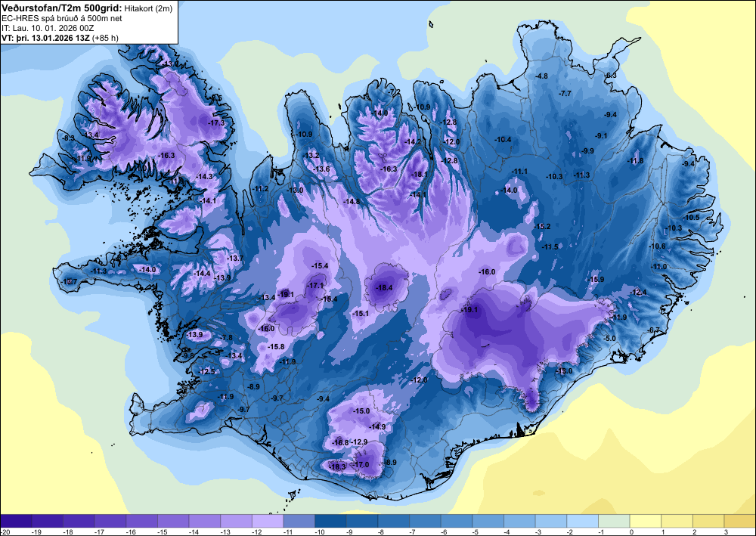Click the -5.0 temperature label
The height and width of the screenshot is (536, 756).
tap(610, 339)
